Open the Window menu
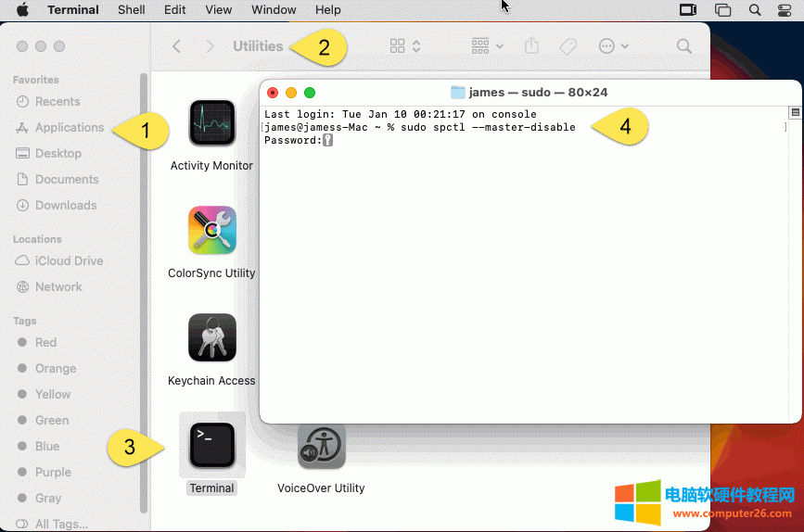 (x=274, y=10)
